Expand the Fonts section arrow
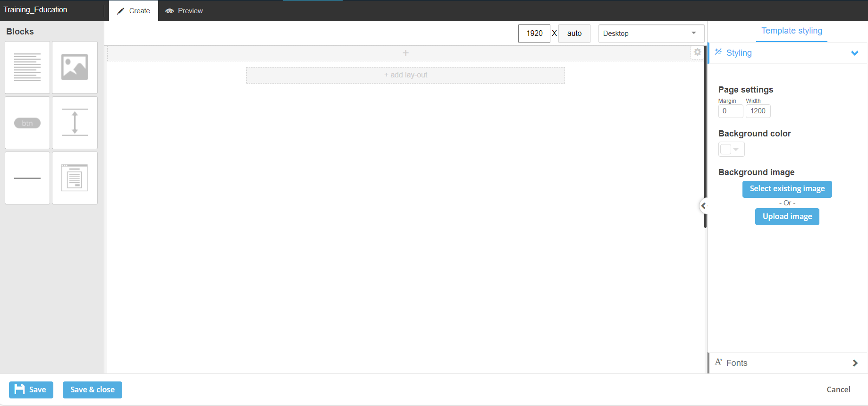Image resolution: width=868 pixels, height=406 pixels. 855,363
